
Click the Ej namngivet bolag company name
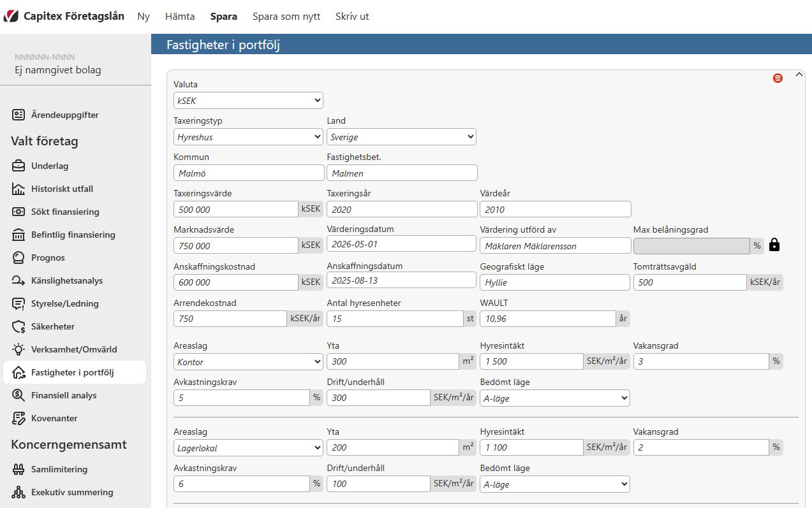(58, 70)
